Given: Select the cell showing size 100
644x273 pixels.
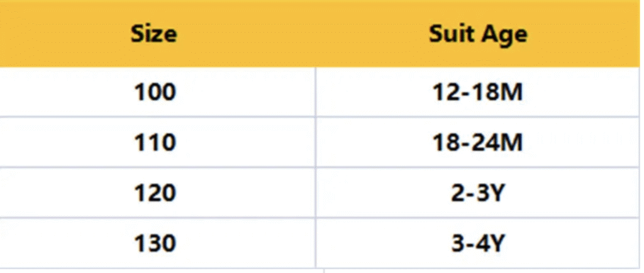Looking at the screenshot, I should point(154,92).
